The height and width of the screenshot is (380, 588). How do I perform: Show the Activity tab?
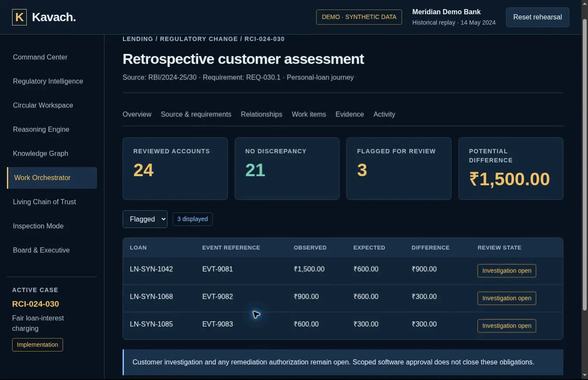(x=384, y=114)
